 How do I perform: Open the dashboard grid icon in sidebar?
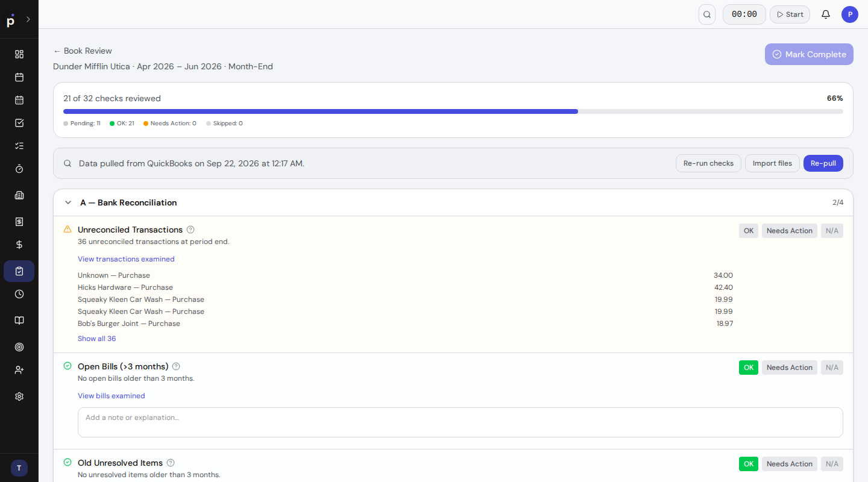coord(19,54)
